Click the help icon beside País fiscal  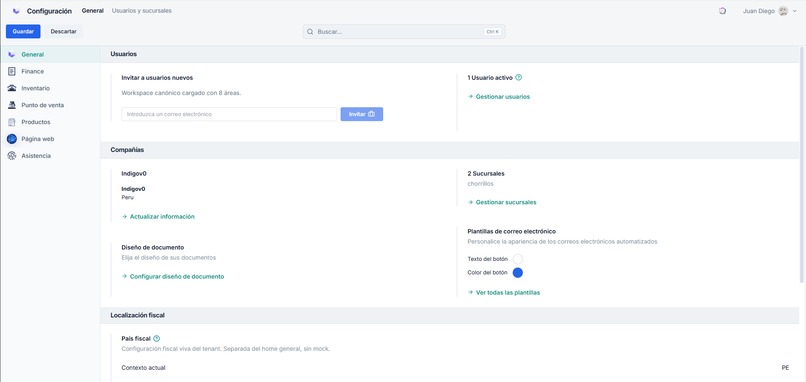157,339
